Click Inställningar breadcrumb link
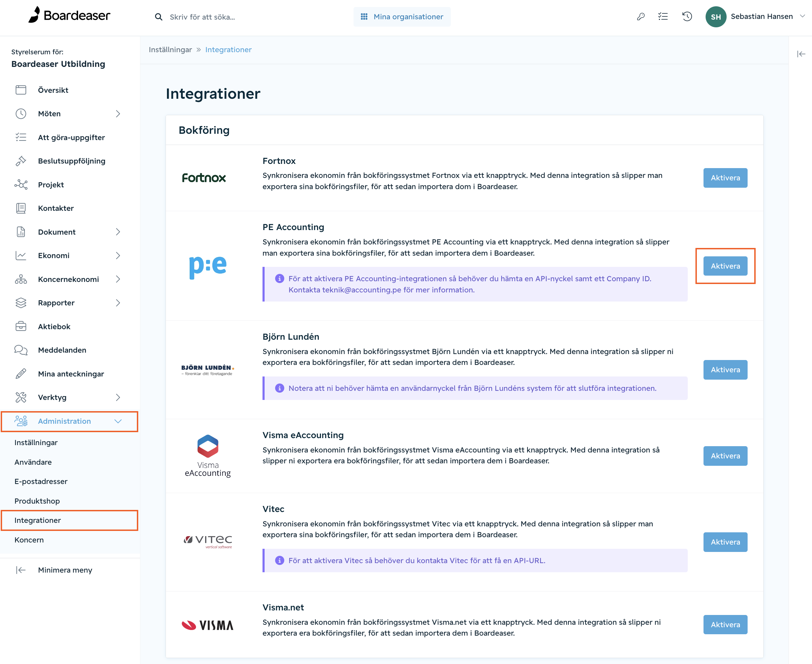Viewport: 812px width, 664px height. 170,50
